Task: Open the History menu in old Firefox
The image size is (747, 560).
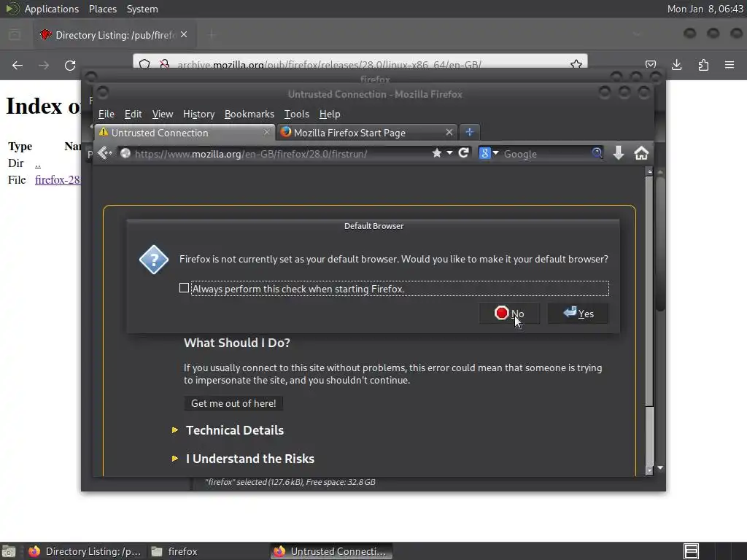Action: (198, 114)
